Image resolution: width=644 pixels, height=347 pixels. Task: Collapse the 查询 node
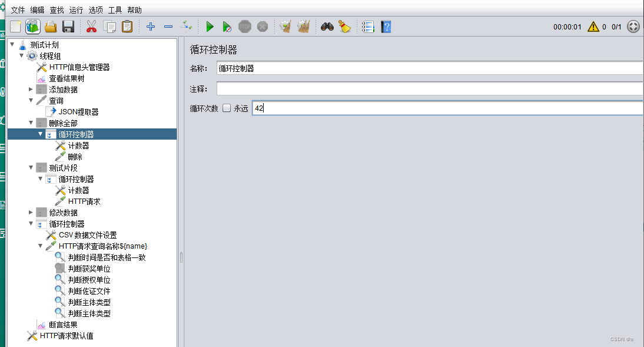[31, 100]
